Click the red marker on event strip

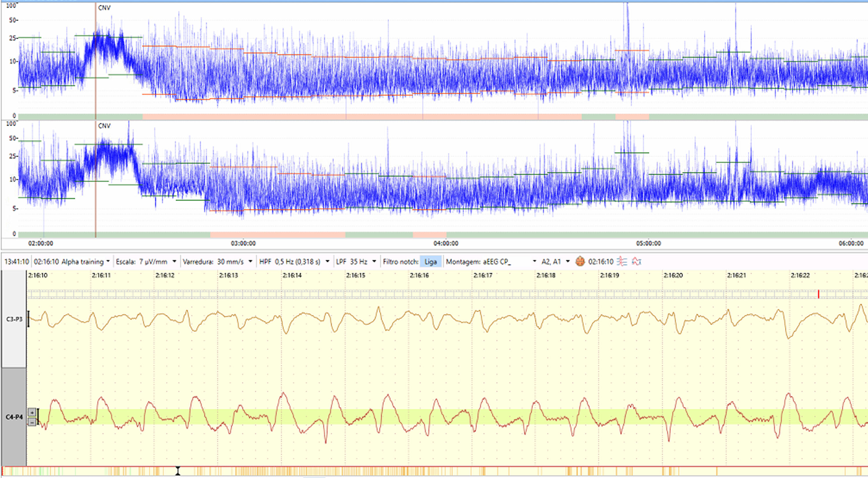(x=819, y=294)
